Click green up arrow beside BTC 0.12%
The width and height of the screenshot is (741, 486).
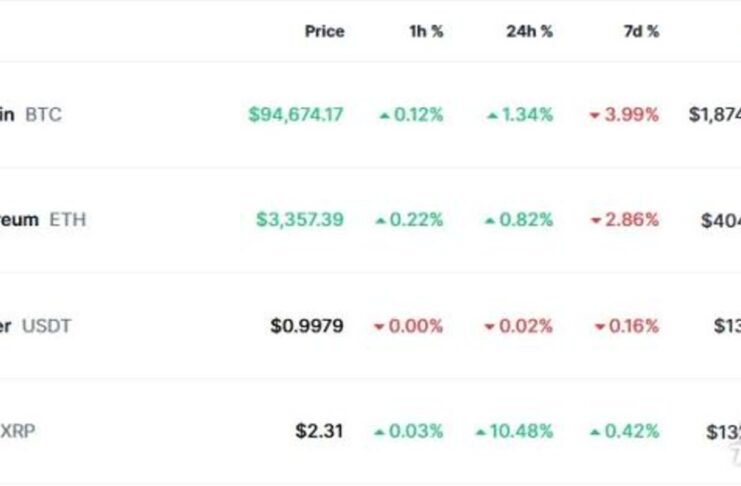(385, 115)
